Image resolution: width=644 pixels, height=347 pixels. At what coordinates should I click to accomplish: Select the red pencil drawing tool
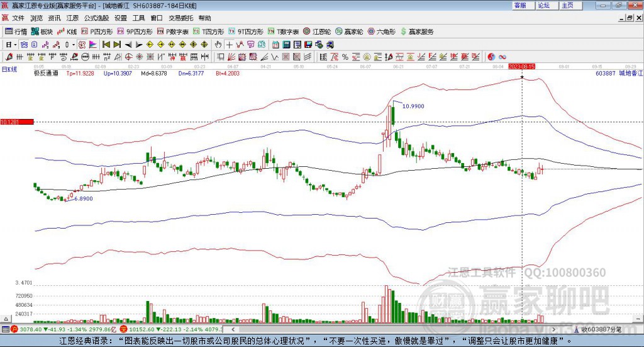9,57
